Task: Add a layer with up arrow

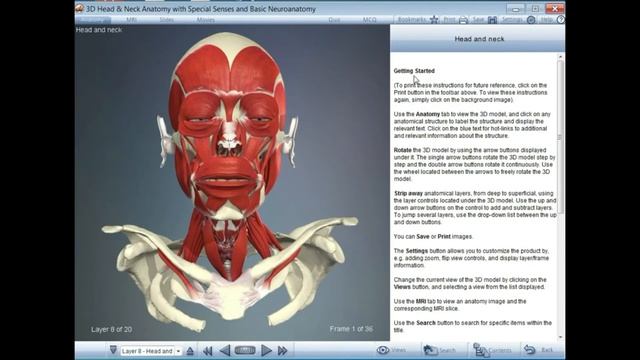Action: click(x=190, y=351)
